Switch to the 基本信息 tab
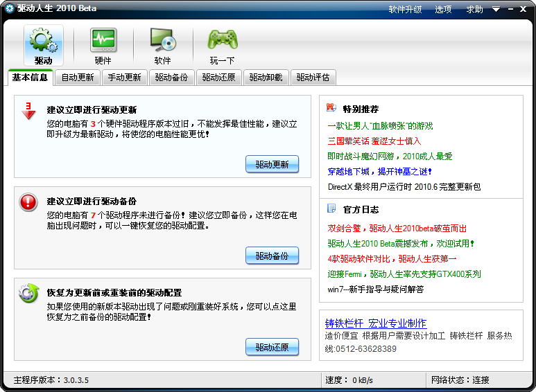This screenshot has height=392, width=536. click(30, 78)
